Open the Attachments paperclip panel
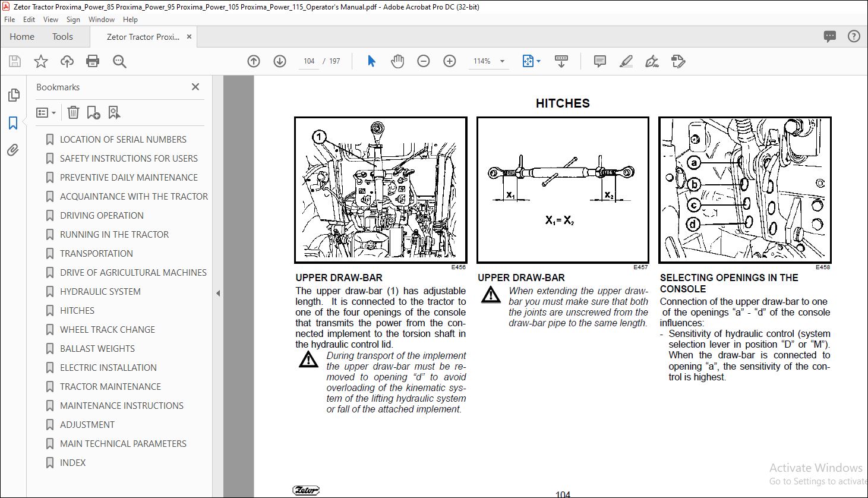Viewport: 868px width, 498px height. (x=13, y=150)
